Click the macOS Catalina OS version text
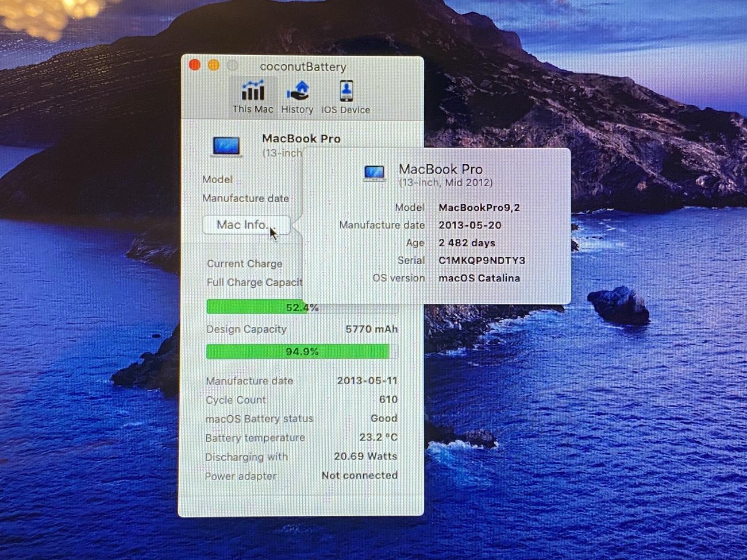 point(479,278)
